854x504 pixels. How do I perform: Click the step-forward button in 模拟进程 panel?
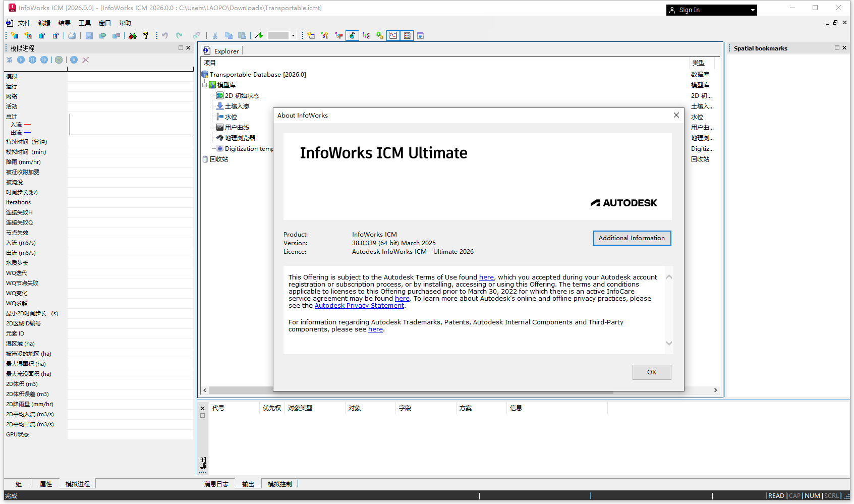pyautogui.click(x=44, y=60)
